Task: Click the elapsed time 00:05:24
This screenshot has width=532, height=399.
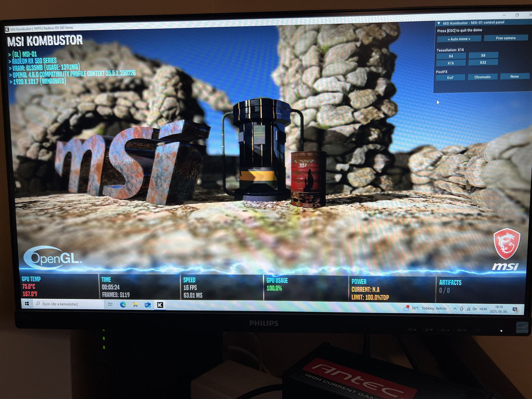Action: 111,287
